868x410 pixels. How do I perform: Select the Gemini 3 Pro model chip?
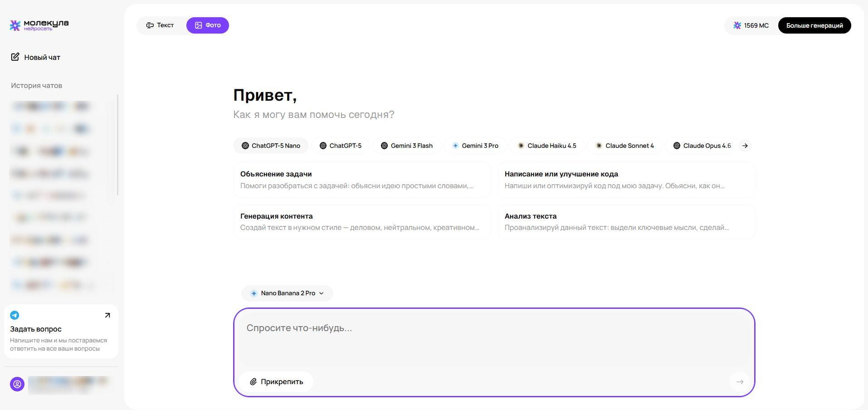coord(475,146)
